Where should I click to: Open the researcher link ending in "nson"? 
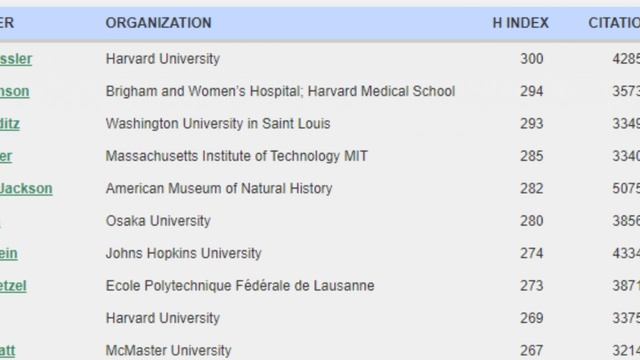pyautogui.click(x=14, y=91)
